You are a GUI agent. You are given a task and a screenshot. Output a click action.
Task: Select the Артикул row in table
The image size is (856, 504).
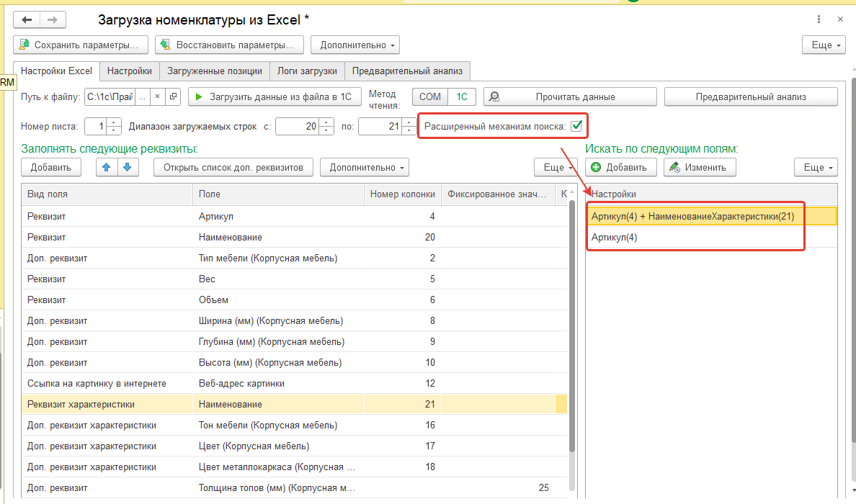[295, 217]
